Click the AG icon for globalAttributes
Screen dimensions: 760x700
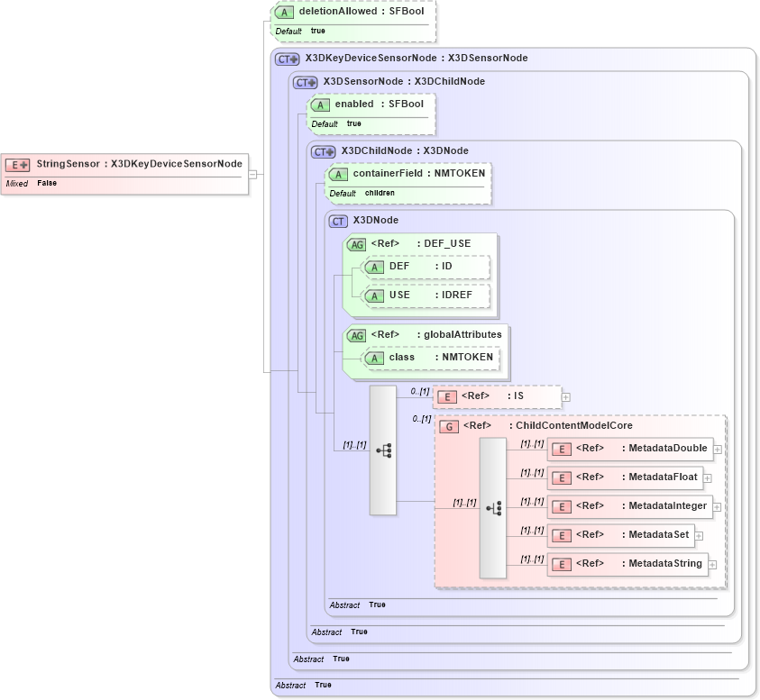pyautogui.click(x=357, y=336)
